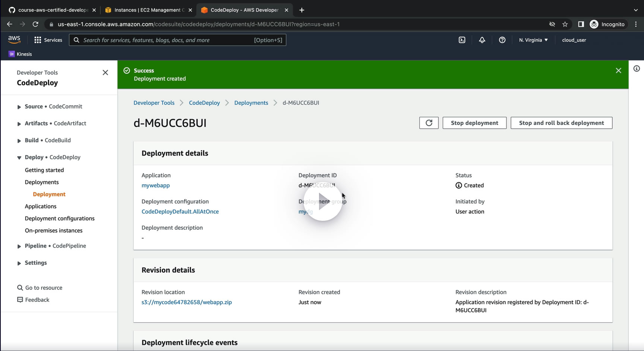This screenshot has height=351, width=644.
Task: Open the notifications bell icon
Action: click(482, 40)
